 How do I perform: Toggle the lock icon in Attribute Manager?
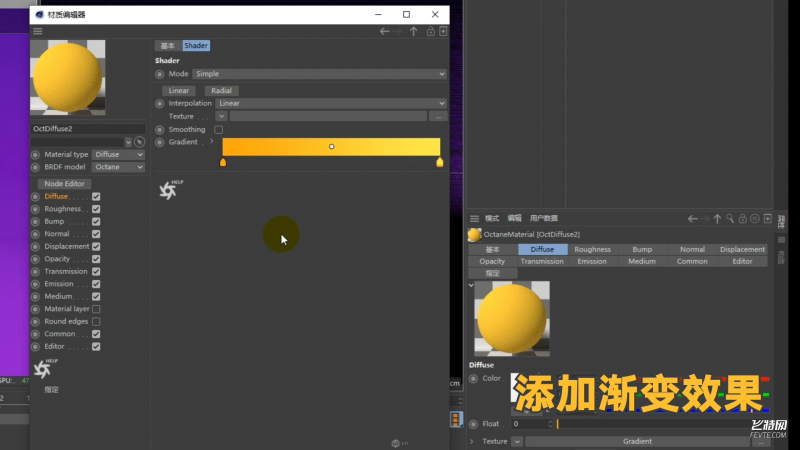(x=742, y=218)
